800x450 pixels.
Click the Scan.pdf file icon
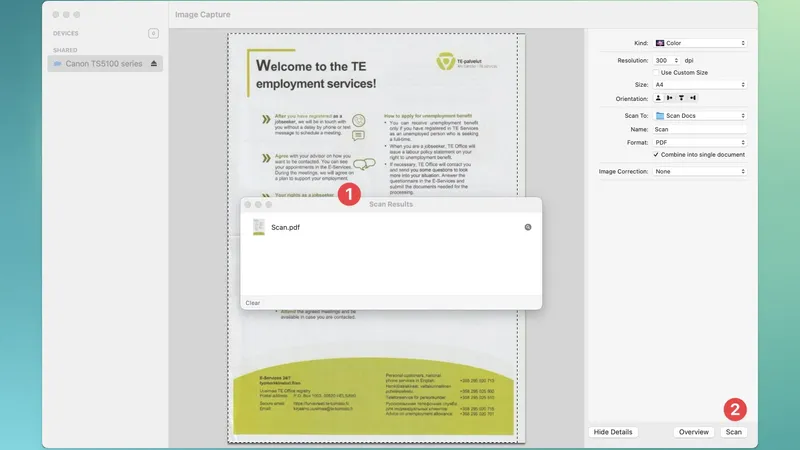click(x=259, y=227)
